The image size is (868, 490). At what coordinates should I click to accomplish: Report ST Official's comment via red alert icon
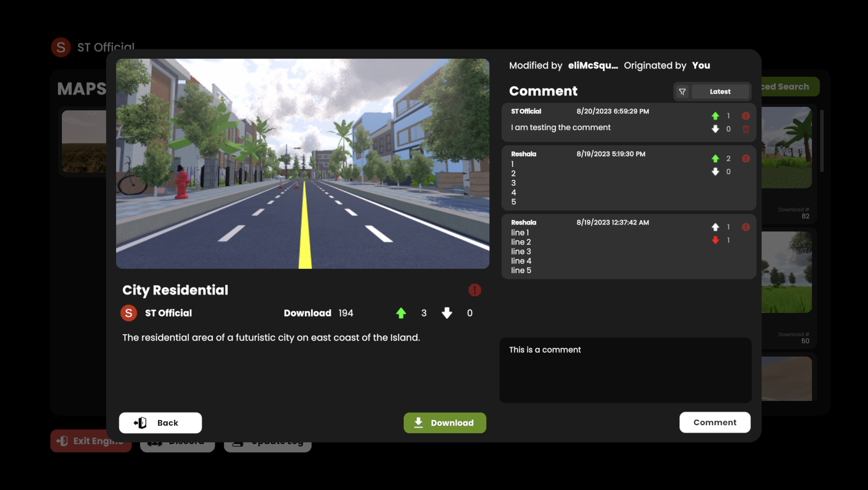tap(746, 116)
